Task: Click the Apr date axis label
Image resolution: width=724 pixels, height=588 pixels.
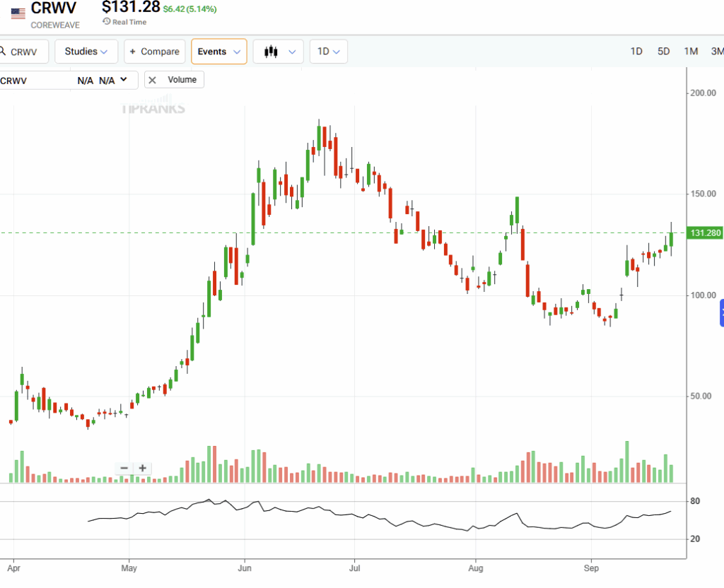Action: click(x=14, y=568)
